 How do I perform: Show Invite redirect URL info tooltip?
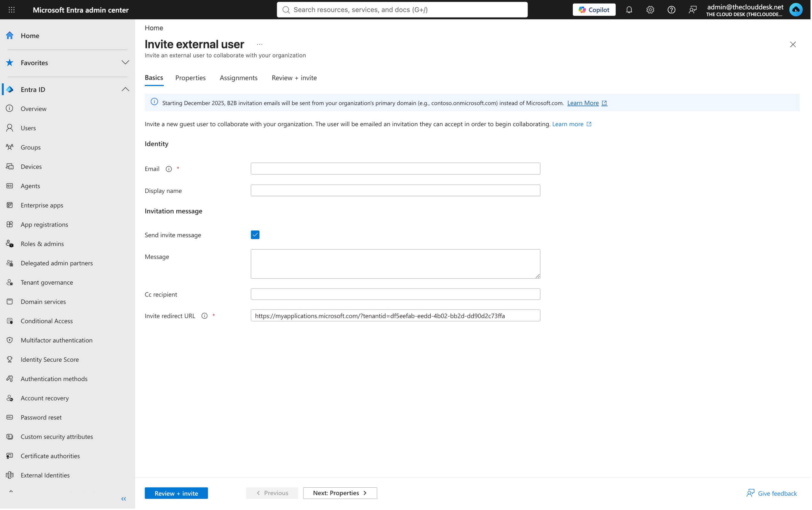point(204,316)
